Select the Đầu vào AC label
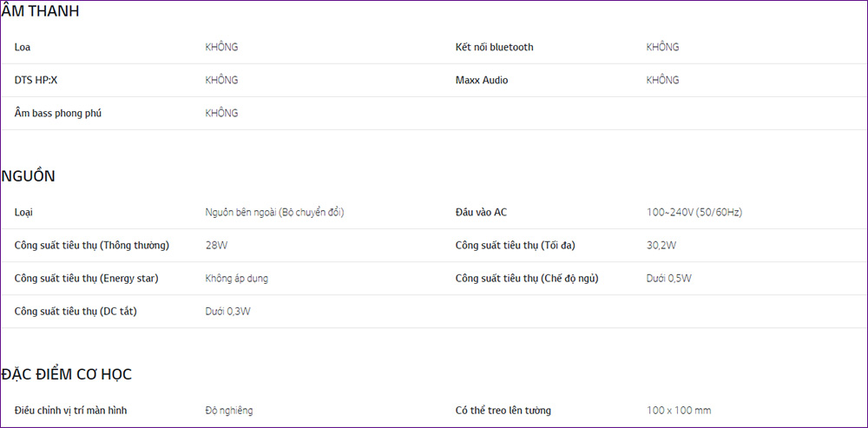 point(481,212)
